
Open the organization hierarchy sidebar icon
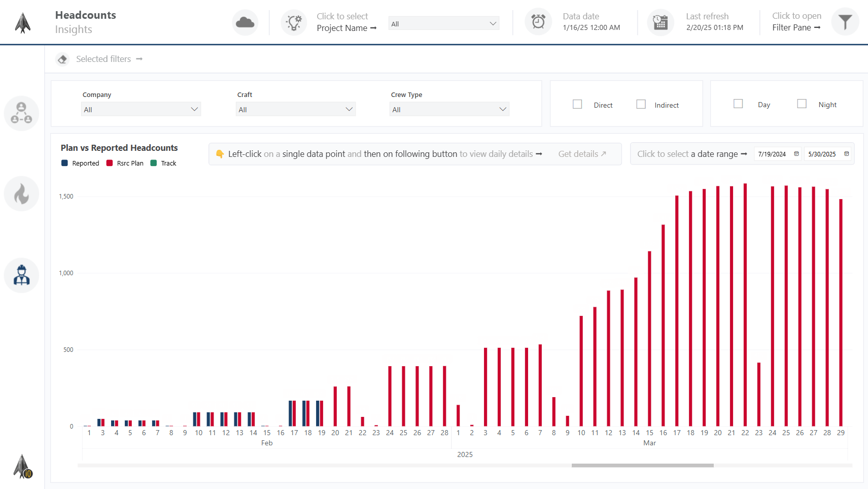point(21,113)
